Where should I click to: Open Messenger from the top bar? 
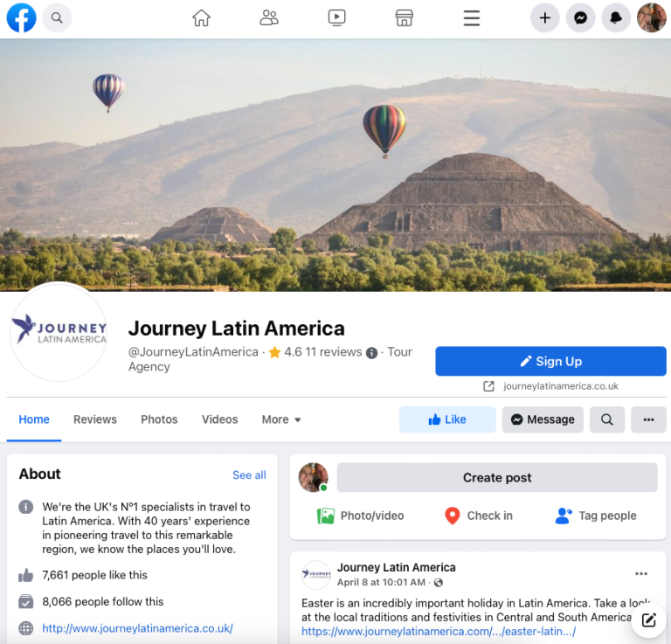click(x=580, y=18)
